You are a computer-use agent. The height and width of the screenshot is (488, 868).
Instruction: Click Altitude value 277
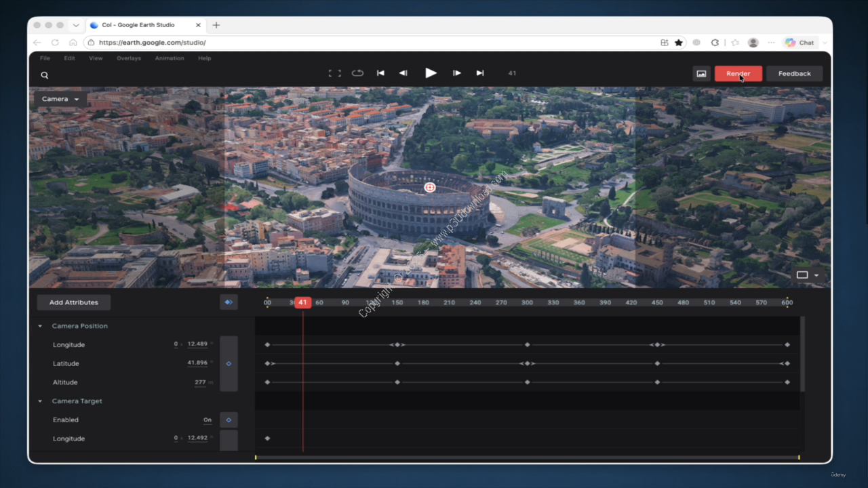(200, 382)
